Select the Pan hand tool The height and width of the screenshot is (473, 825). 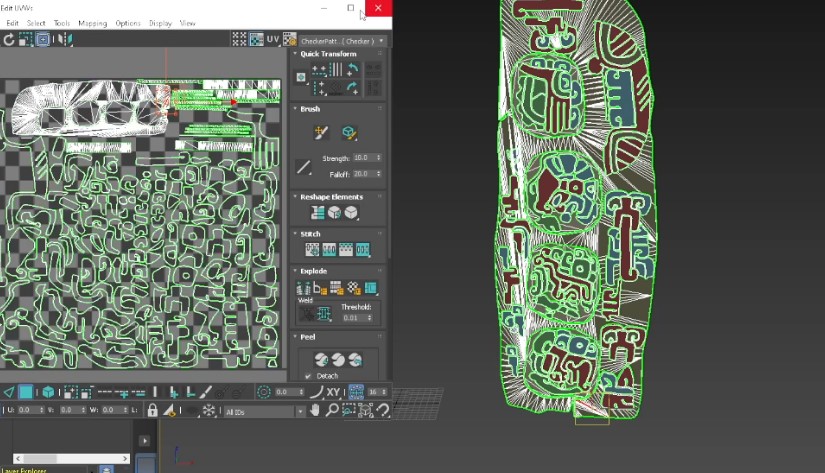315,410
